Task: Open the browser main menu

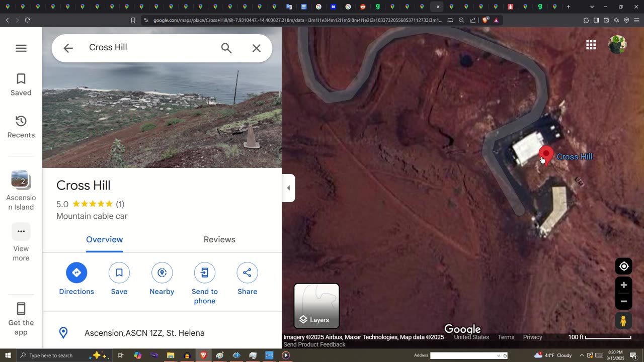Action: click(x=637, y=20)
